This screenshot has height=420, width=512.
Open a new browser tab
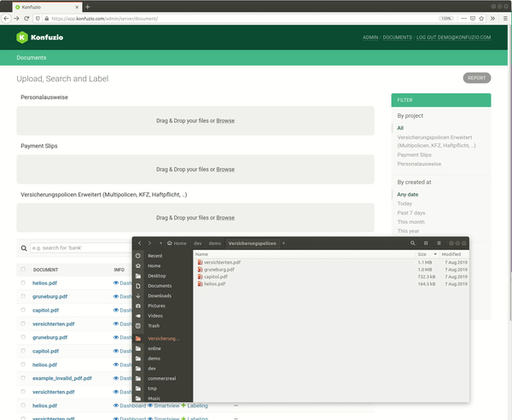click(x=87, y=6)
